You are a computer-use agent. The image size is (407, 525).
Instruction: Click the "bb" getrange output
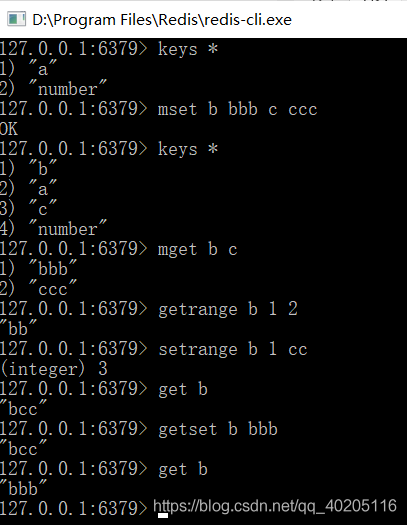coord(18,328)
